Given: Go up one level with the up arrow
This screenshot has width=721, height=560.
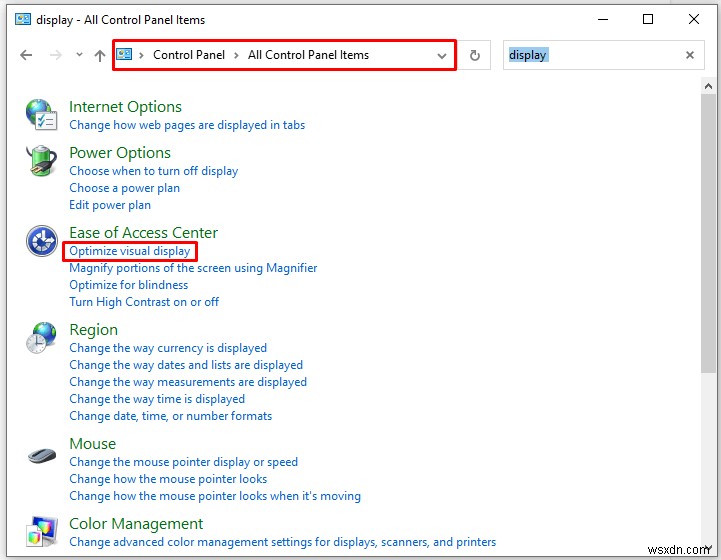Looking at the screenshot, I should [99, 56].
